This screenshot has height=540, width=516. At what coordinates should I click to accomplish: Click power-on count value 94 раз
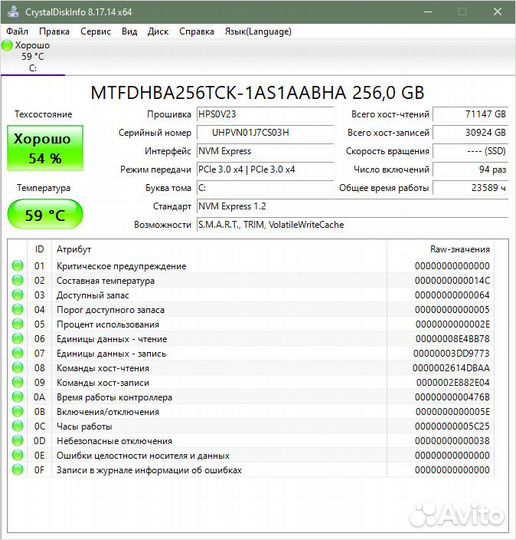click(471, 169)
